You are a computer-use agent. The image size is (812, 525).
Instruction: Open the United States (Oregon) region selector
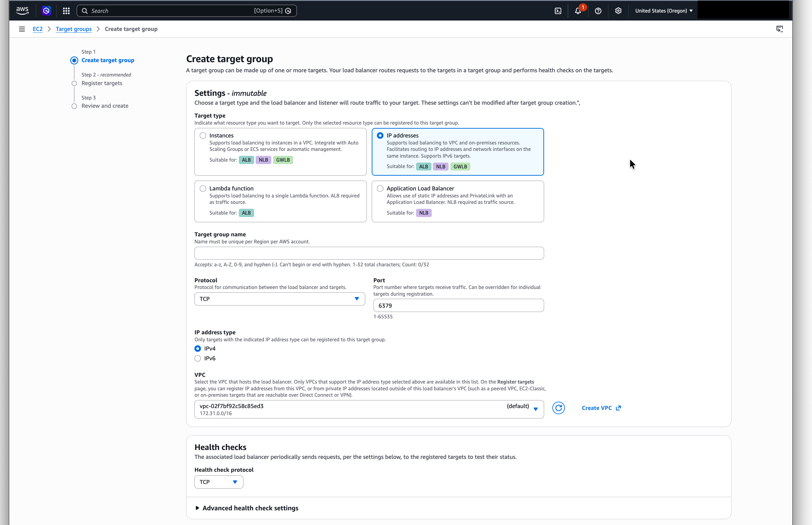[x=664, y=11]
